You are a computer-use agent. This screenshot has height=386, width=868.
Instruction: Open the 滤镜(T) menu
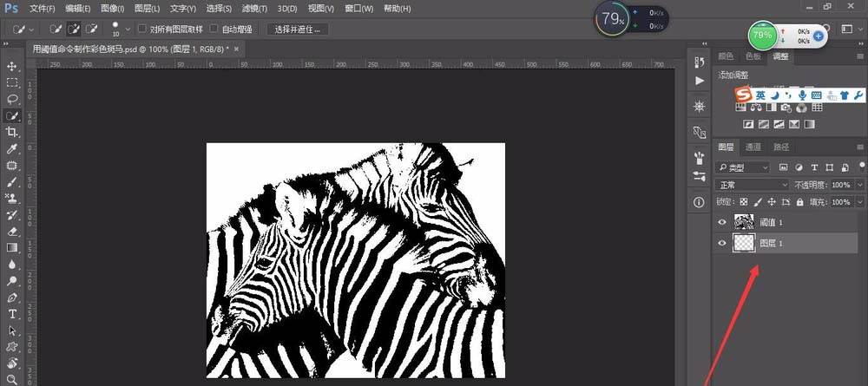click(x=255, y=9)
